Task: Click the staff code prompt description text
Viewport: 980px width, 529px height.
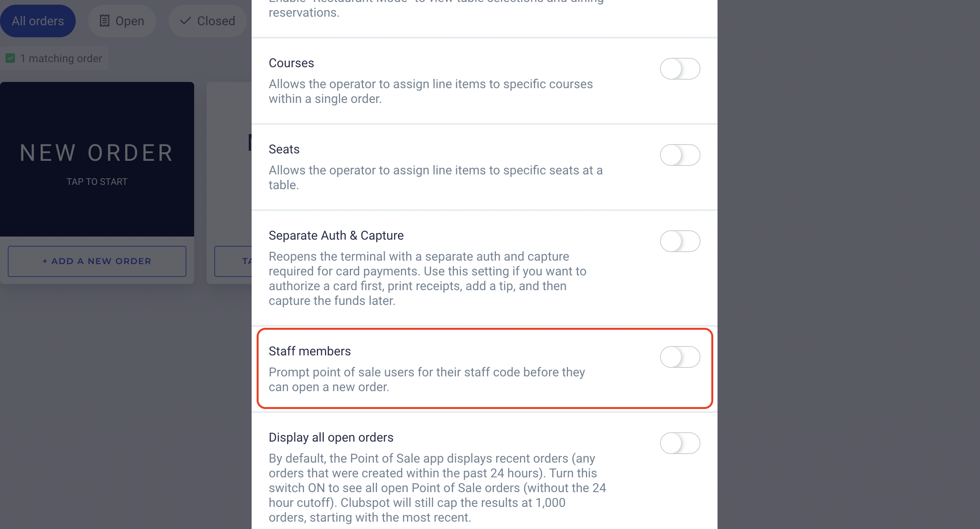Action: click(x=426, y=379)
